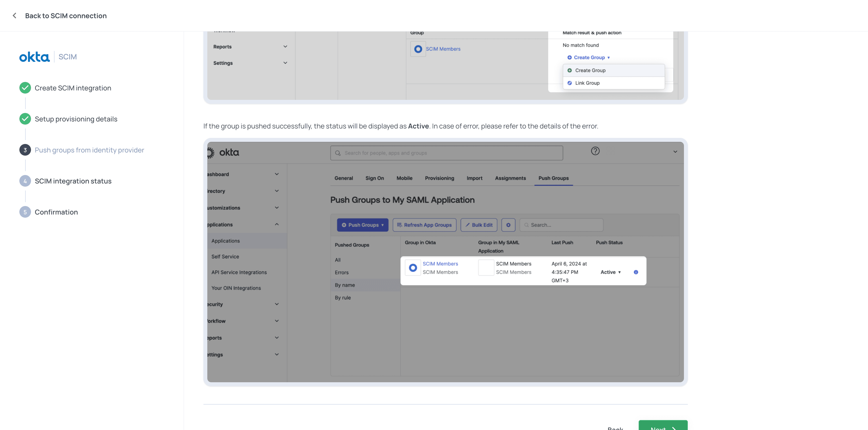Collapse the Applications section chevron

click(277, 225)
